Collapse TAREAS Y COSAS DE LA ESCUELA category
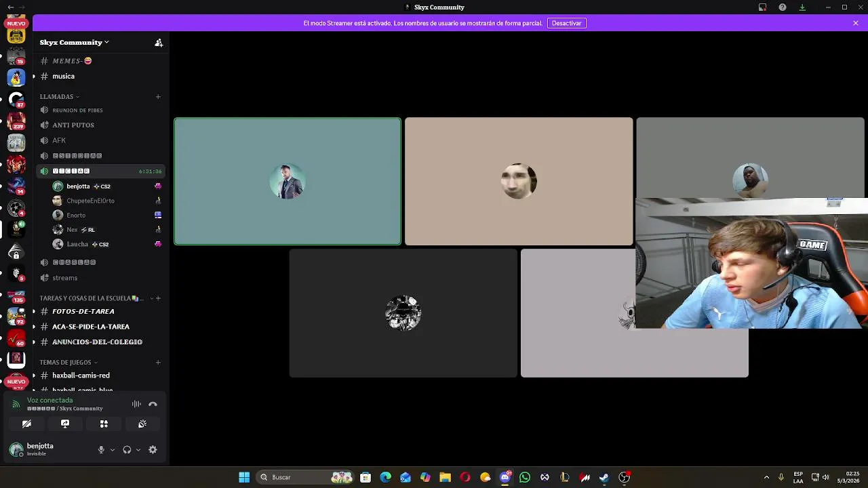868x488 pixels. [92, 298]
